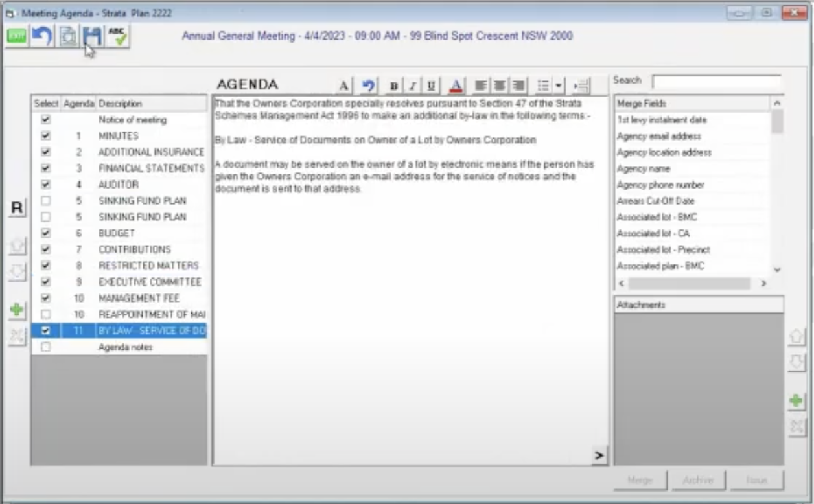Open print preview from the top toolbar
This screenshot has height=504, width=814.
tap(68, 36)
